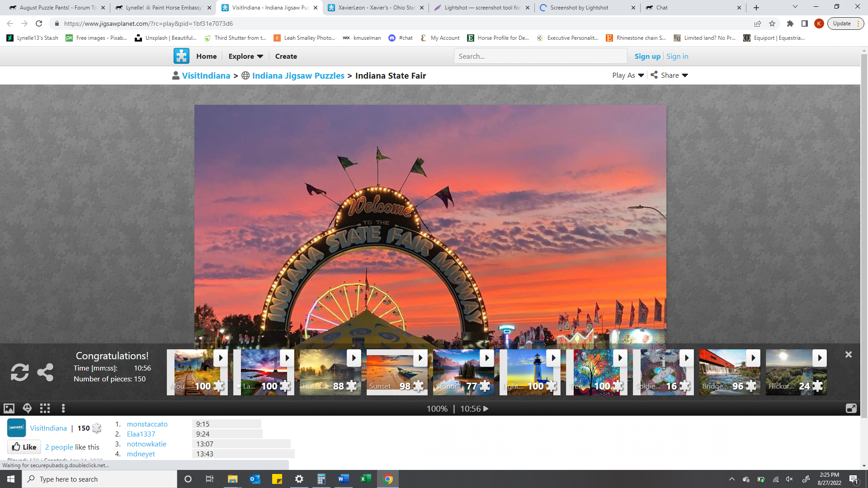Open the VisitIndiana author link below the puzzle
Image resolution: width=868 pixels, height=488 pixels.
48,428
